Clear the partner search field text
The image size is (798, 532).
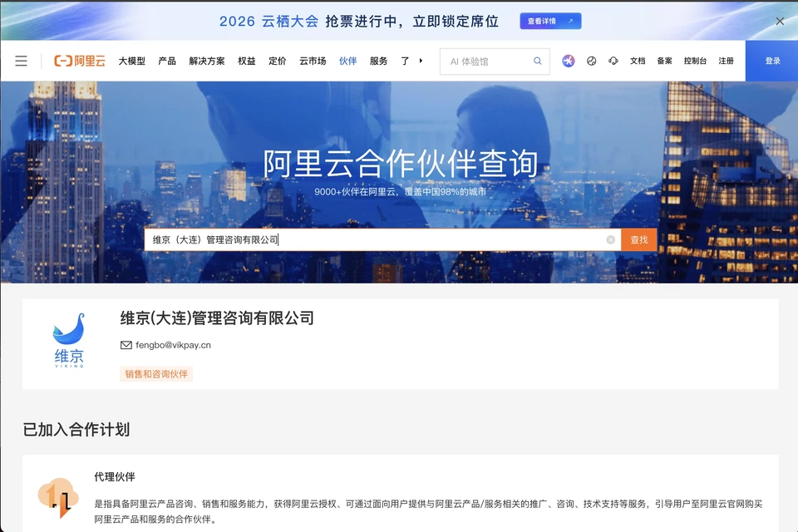click(611, 239)
